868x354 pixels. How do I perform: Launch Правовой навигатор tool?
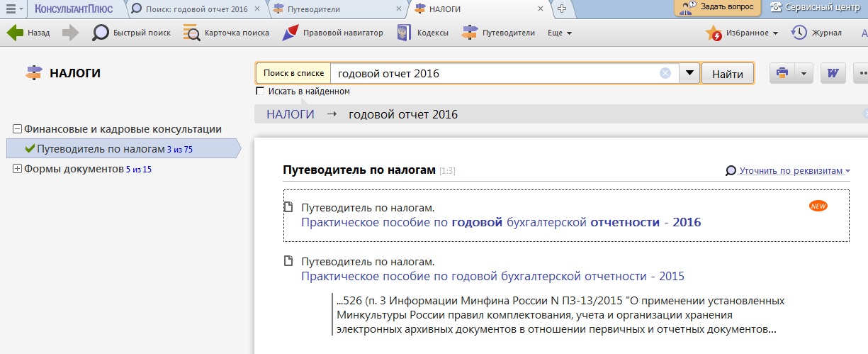pos(291,33)
